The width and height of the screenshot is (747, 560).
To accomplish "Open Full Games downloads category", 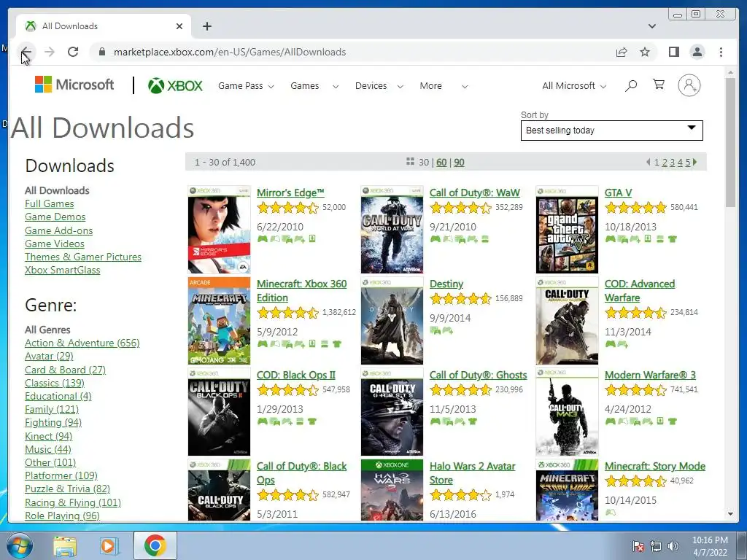I will click(x=49, y=204).
